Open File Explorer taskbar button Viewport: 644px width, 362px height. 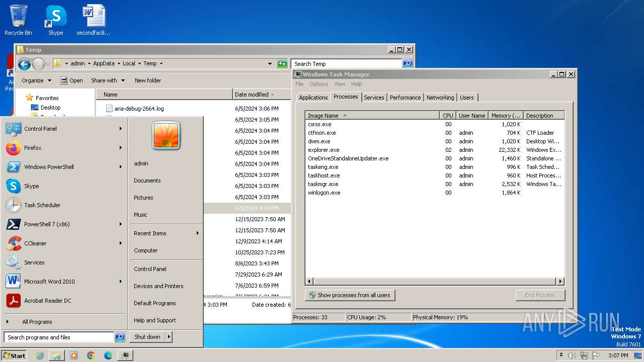[x=57, y=355]
